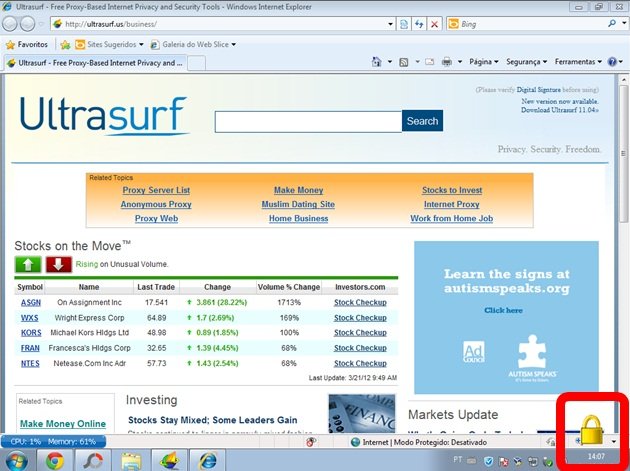
Task: Open Stocks Stay Mixed; Some Leaders Gain headline
Action: [213, 420]
